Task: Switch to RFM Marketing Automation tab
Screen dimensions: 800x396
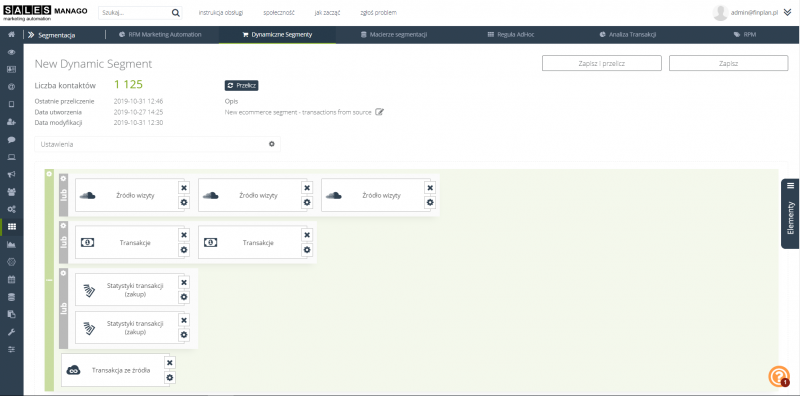Action: click(x=160, y=35)
